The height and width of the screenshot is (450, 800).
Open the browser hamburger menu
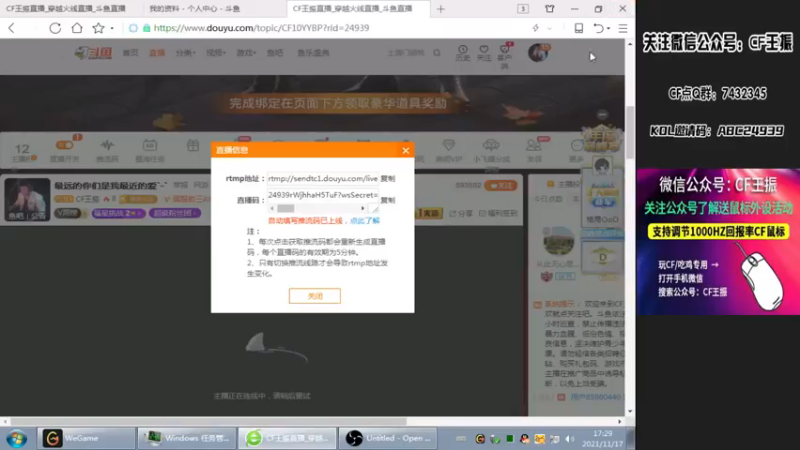click(x=623, y=28)
